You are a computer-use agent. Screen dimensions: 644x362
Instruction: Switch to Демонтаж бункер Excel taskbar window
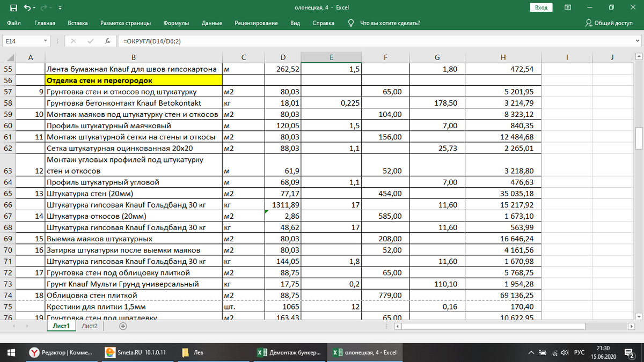click(290, 352)
